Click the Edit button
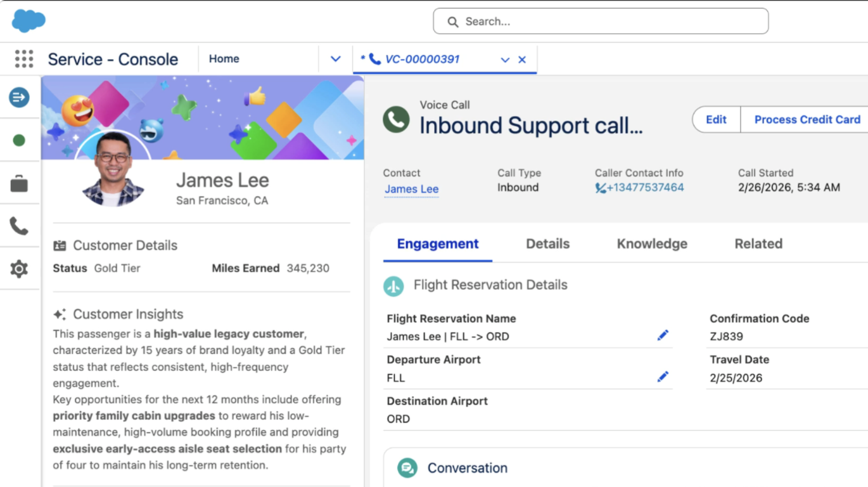The height and width of the screenshot is (487, 868). point(716,119)
